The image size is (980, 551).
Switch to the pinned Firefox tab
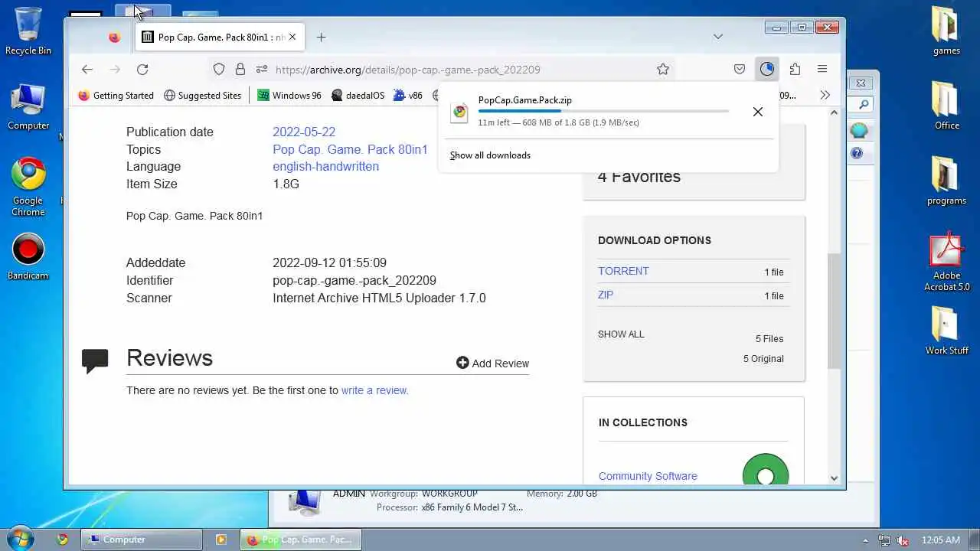(114, 37)
